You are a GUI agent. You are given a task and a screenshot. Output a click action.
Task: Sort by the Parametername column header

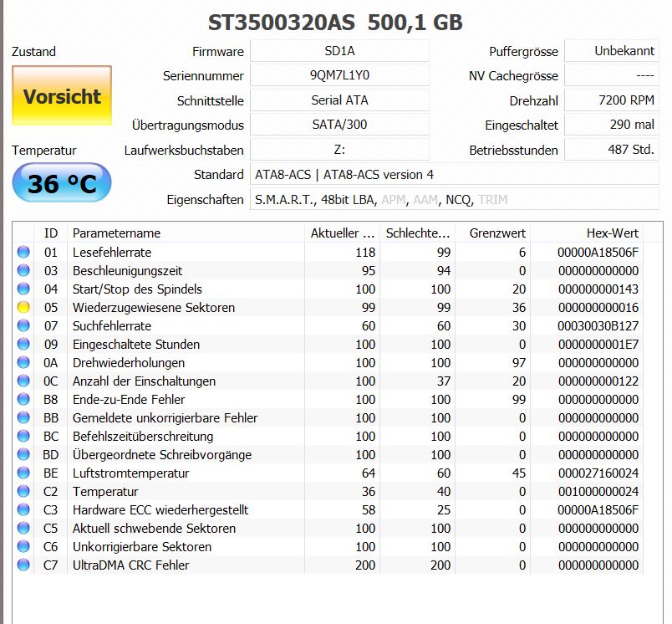186,233
